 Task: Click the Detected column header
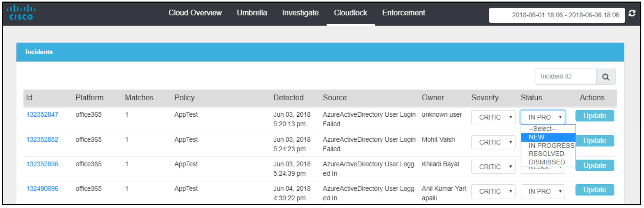[x=288, y=98]
